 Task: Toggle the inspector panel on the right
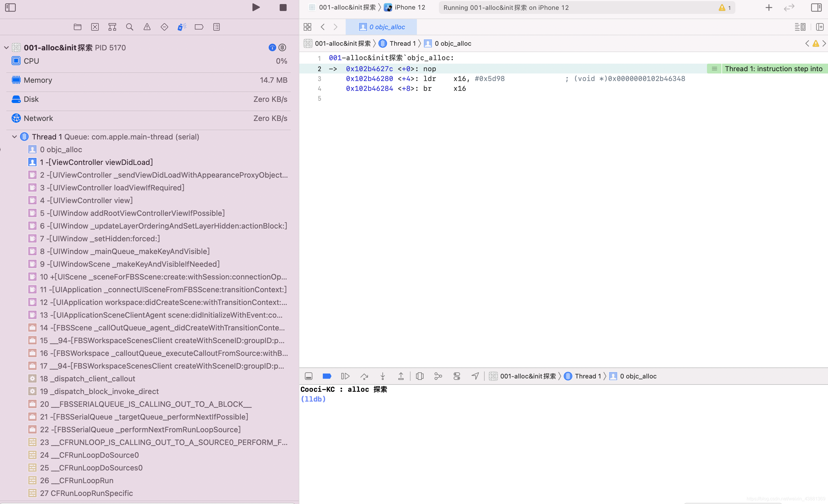pos(816,8)
